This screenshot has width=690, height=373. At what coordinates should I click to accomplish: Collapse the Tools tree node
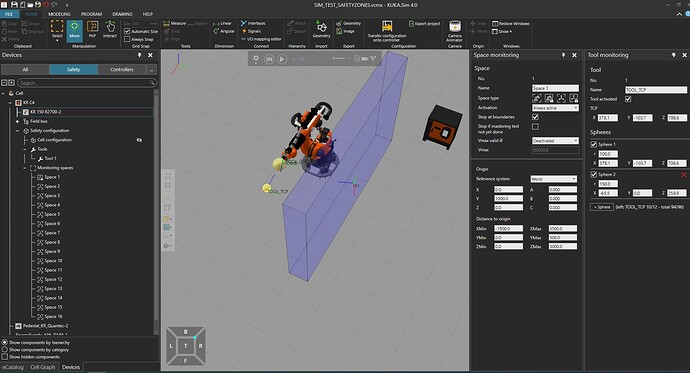coord(25,149)
